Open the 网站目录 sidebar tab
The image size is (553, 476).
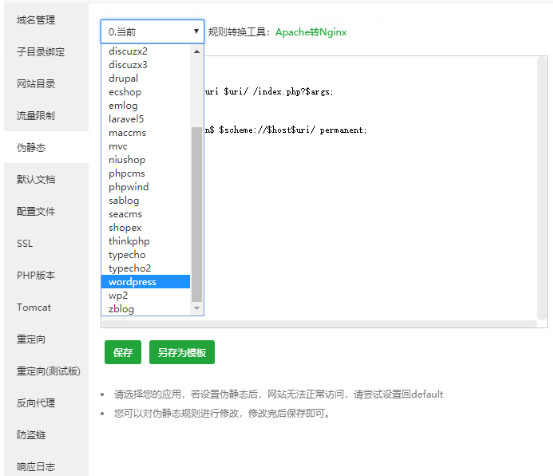coord(46,84)
